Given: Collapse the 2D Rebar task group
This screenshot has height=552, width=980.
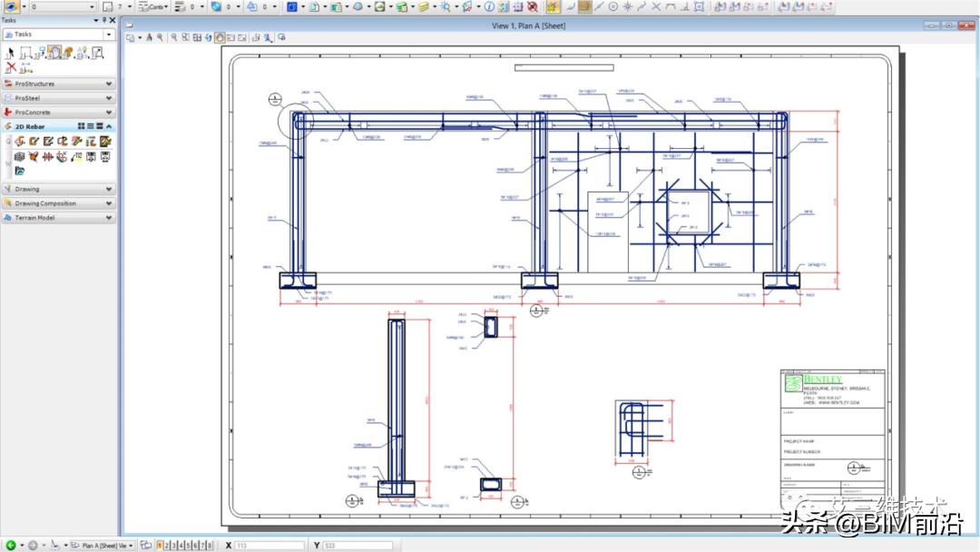Looking at the screenshot, I should [x=110, y=126].
